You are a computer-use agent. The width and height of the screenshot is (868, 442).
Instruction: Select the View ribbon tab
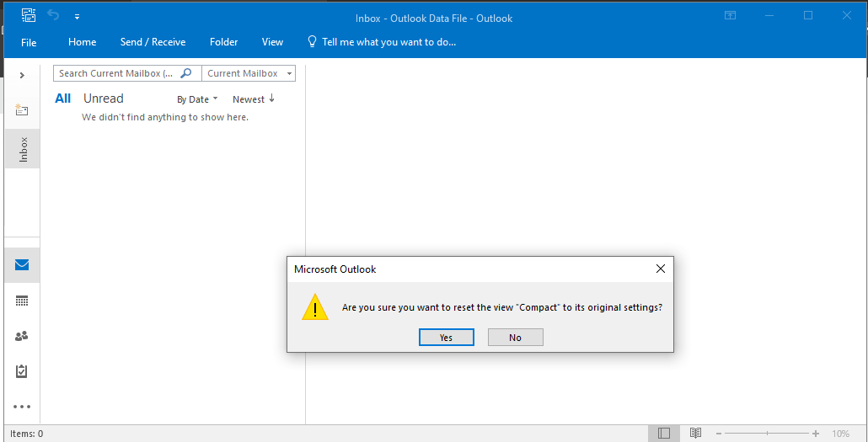coord(272,42)
